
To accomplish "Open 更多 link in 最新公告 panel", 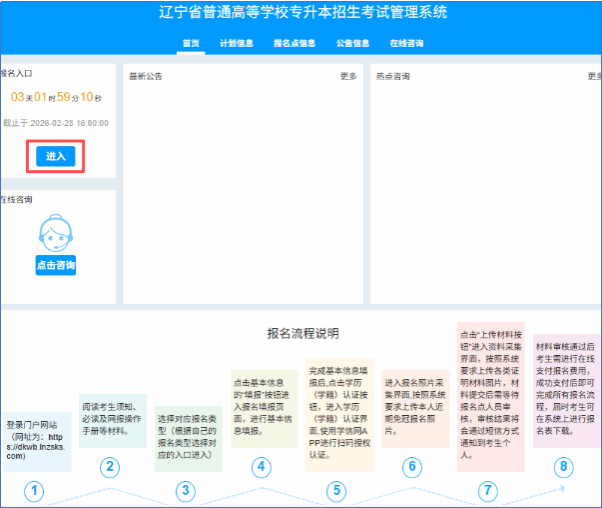I will coord(348,76).
